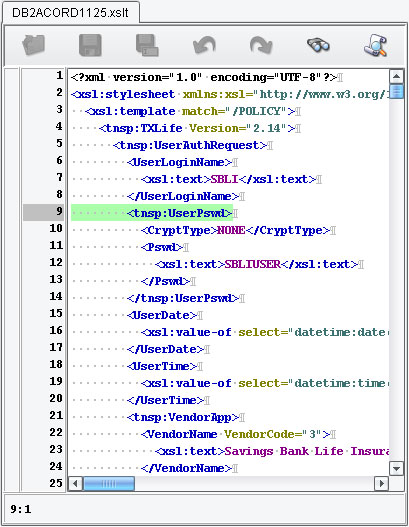Click the Open file folder icon
Viewport: 409px width, 527px height.
pos(34,45)
